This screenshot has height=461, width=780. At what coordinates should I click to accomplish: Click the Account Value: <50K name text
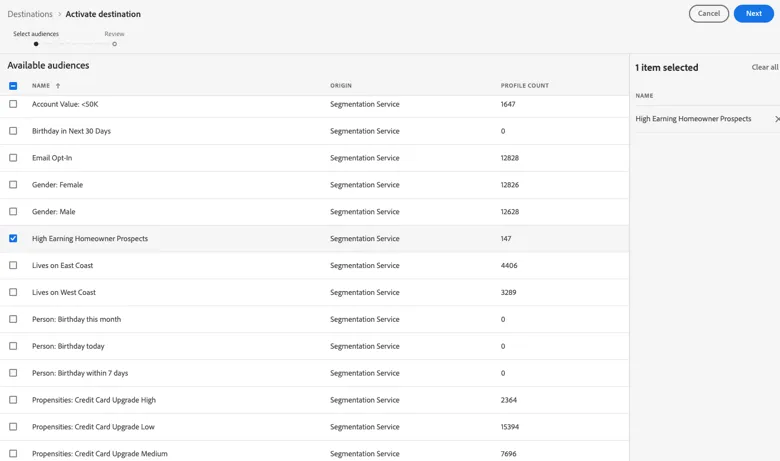(65, 104)
